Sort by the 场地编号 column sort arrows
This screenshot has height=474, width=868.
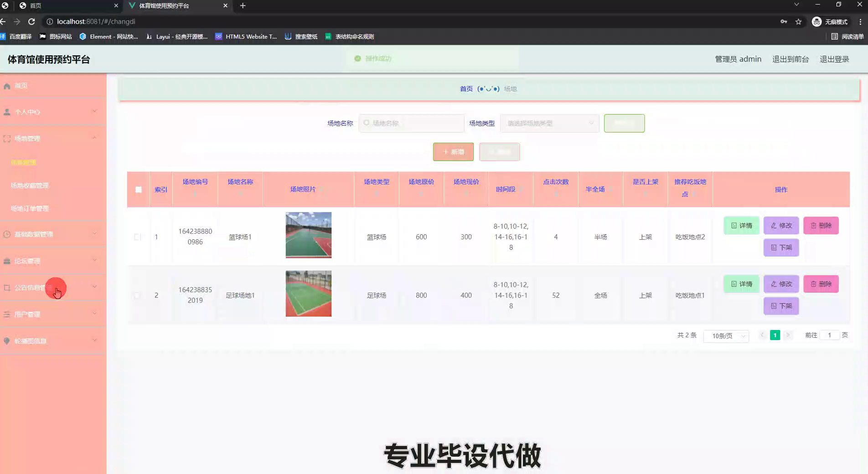[x=195, y=193]
